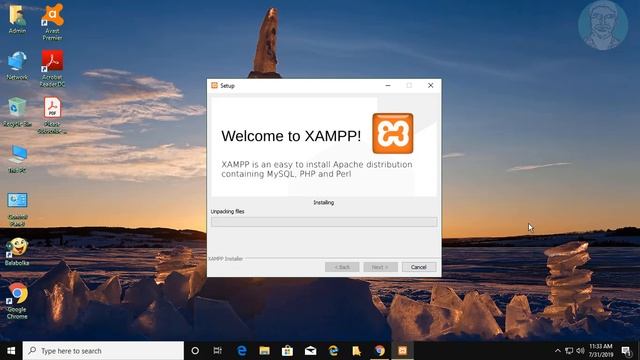Click the volume speaker tray icon
This screenshot has width=640, height=360.
[x=580, y=351]
